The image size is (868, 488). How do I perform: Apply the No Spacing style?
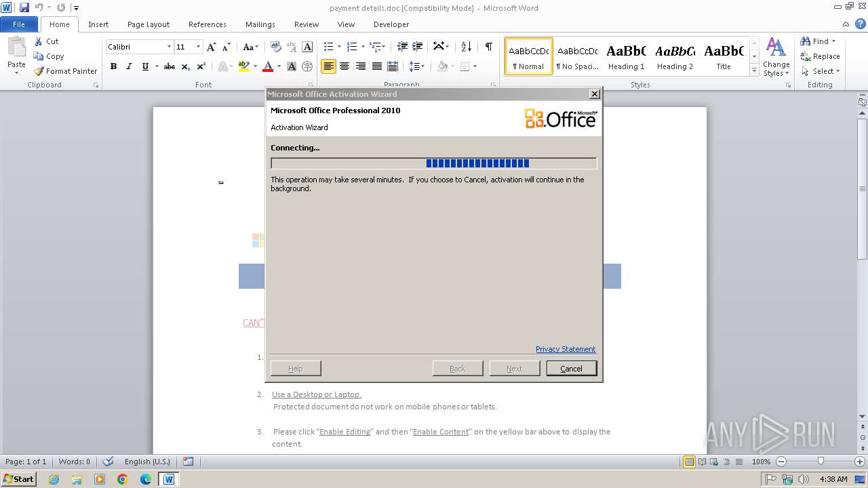(577, 56)
